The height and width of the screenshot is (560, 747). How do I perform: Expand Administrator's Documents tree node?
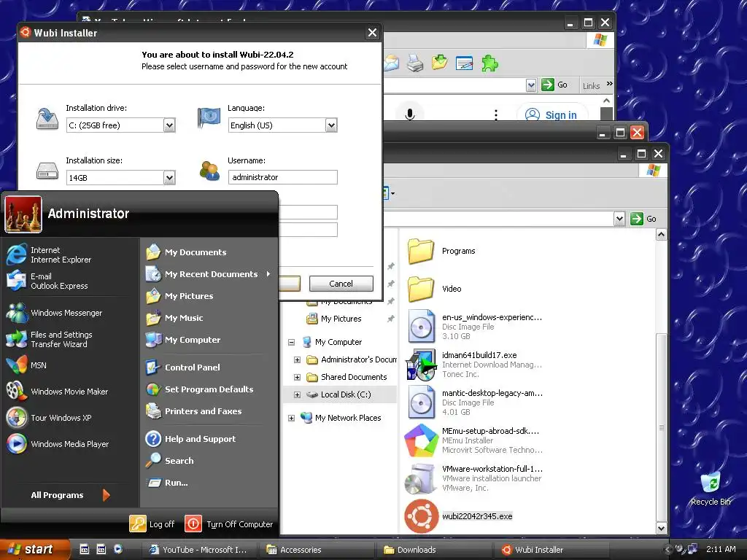[x=298, y=359]
